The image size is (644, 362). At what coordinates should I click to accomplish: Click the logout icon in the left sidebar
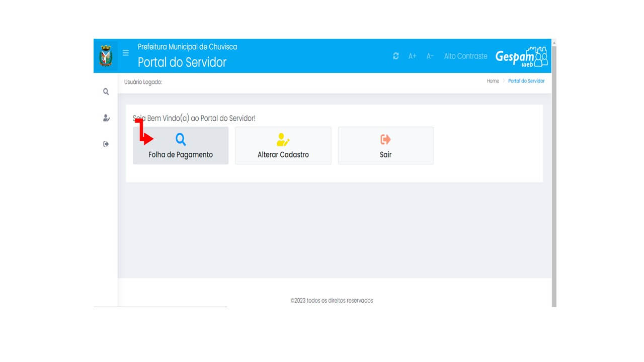click(106, 144)
